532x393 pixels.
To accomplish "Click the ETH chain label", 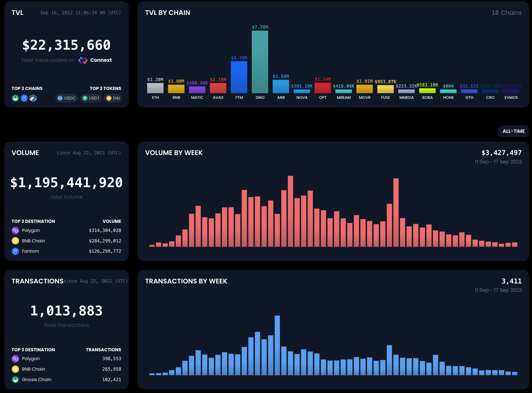I will pos(155,97).
